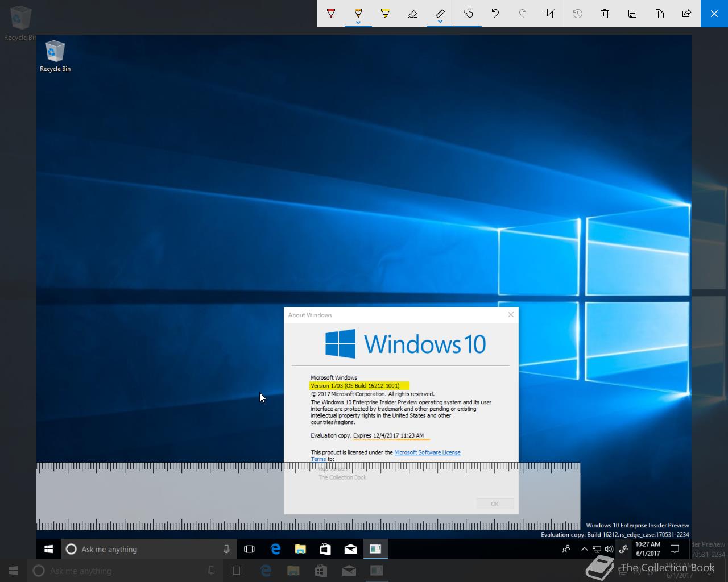The height and width of the screenshot is (582, 728).
Task: Redo the ink stroke
Action: point(523,14)
